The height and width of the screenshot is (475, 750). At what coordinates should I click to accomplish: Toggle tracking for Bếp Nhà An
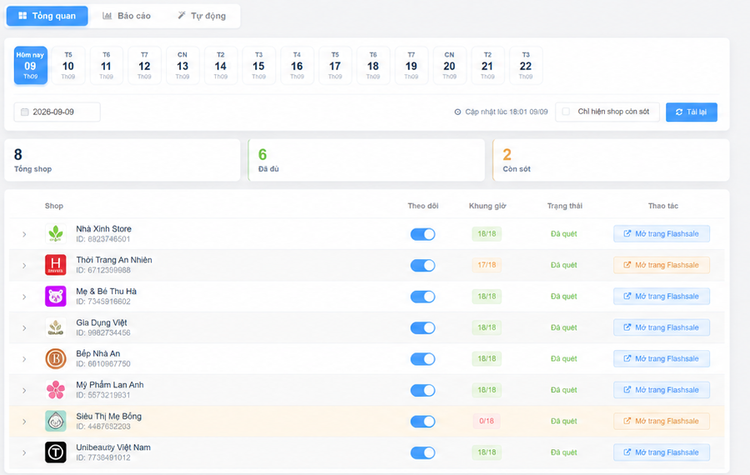(423, 359)
